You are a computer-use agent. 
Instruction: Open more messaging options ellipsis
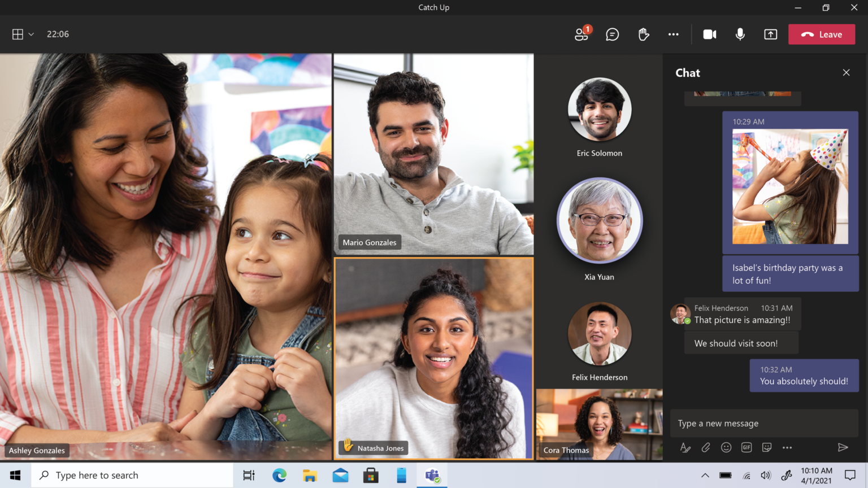(787, 447)
